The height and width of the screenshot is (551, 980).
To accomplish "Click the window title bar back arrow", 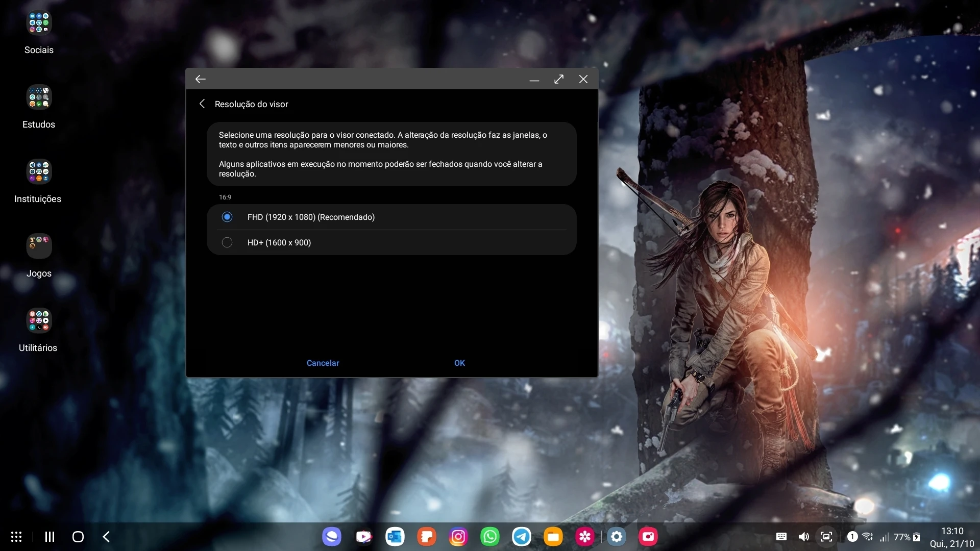I will click(200, 79).
